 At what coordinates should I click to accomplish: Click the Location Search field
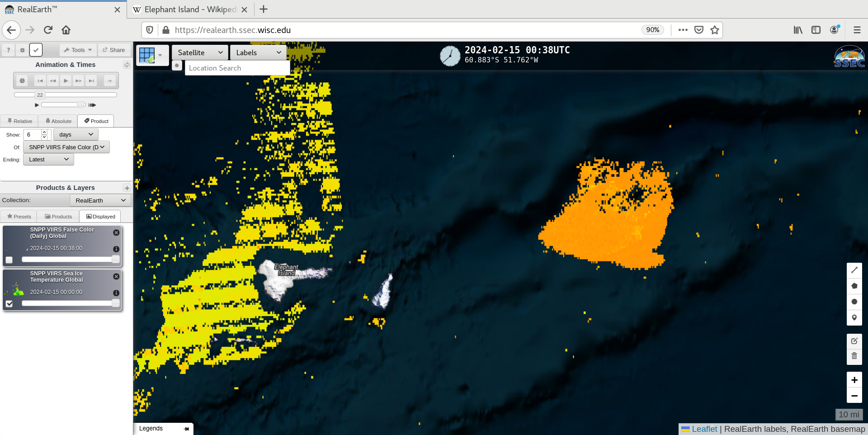(237, 68)
